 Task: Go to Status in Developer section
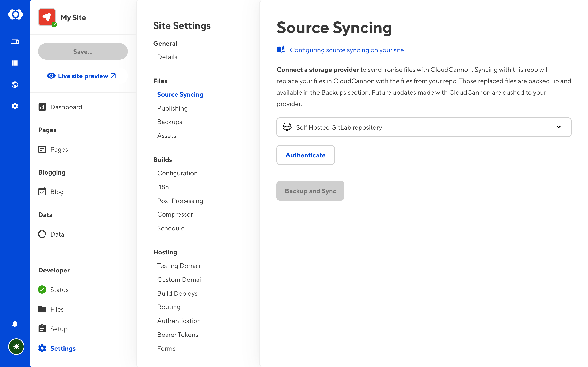point(59,290)
